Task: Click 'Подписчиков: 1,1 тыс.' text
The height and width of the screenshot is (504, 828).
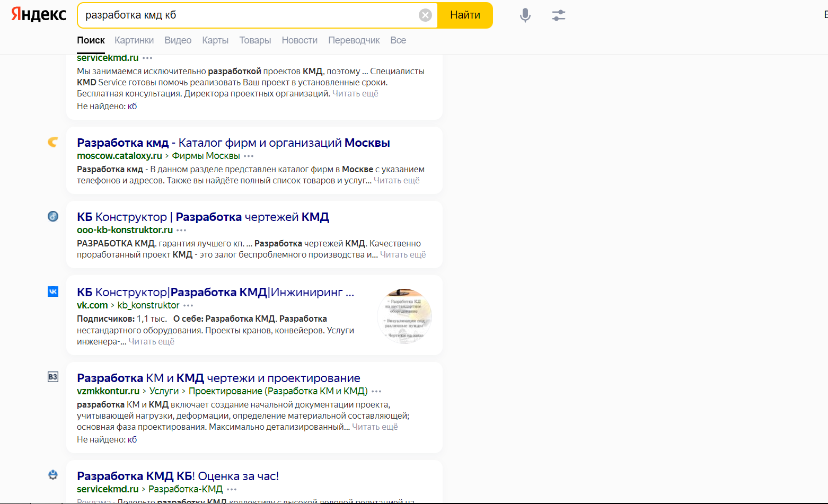Action: (x=122, y=319)
